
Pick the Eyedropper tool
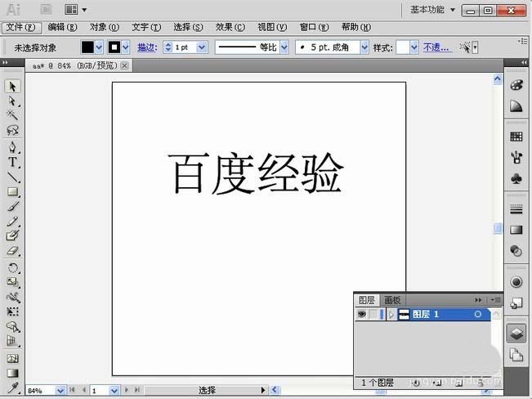tap(12, 388)
